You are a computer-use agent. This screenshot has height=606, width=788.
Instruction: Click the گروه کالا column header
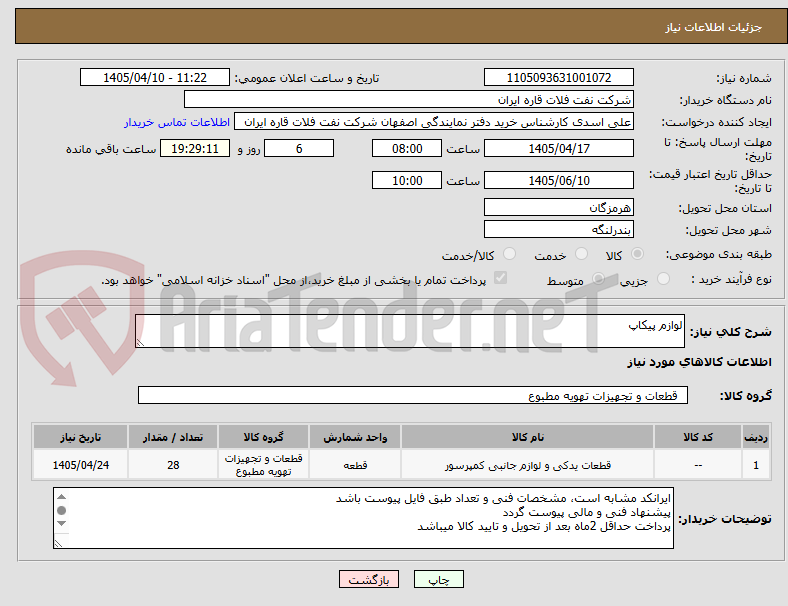tap(263, 437)
